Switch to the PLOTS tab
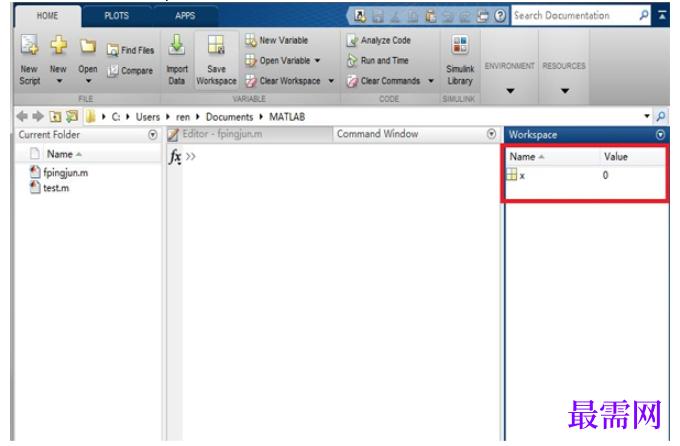This screenshot has height=446, width=680. pos(116,16)
